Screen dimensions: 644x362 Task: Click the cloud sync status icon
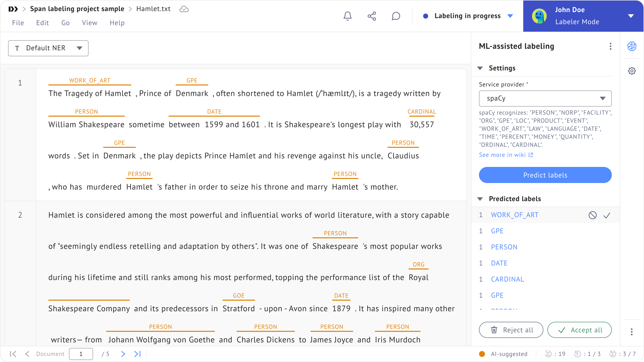(184, 9)
